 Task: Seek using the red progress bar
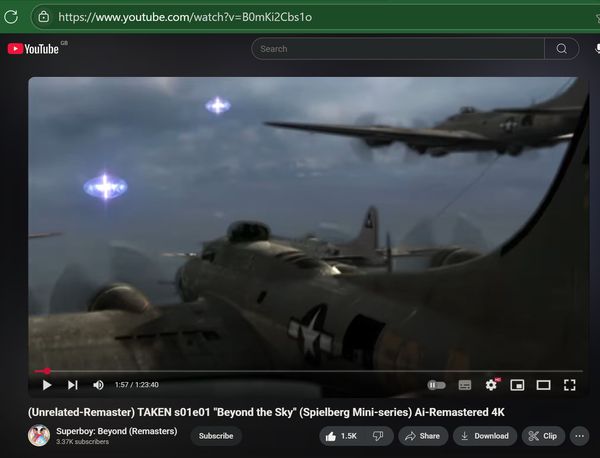pyautogui.click(x=308, y=371)
